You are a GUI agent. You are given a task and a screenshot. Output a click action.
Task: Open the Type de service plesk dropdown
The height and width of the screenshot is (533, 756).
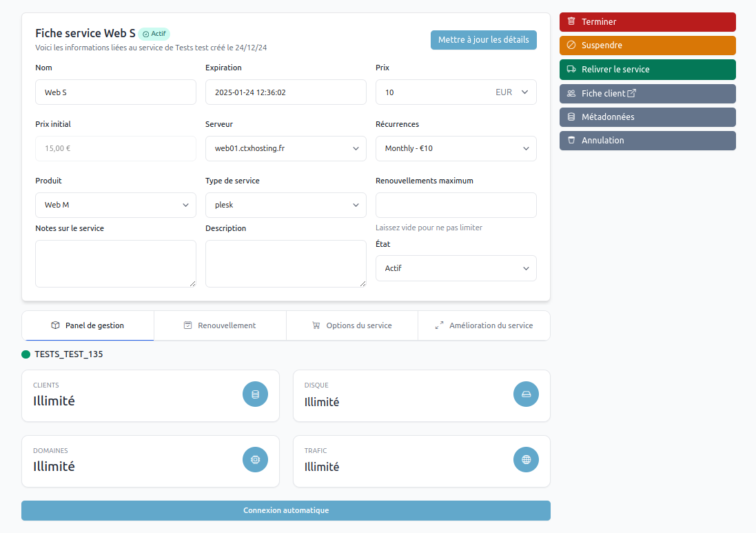(x=285, y=205)
